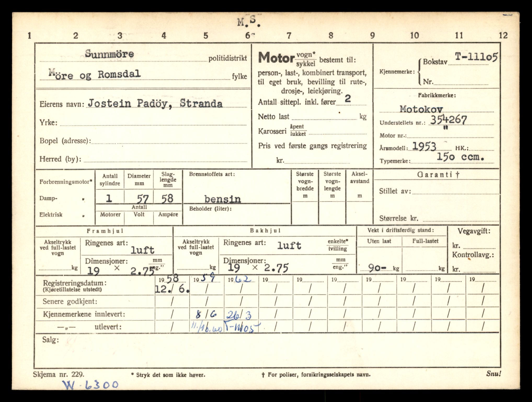Select front wheel tyre type "luft"

point(143,250)
